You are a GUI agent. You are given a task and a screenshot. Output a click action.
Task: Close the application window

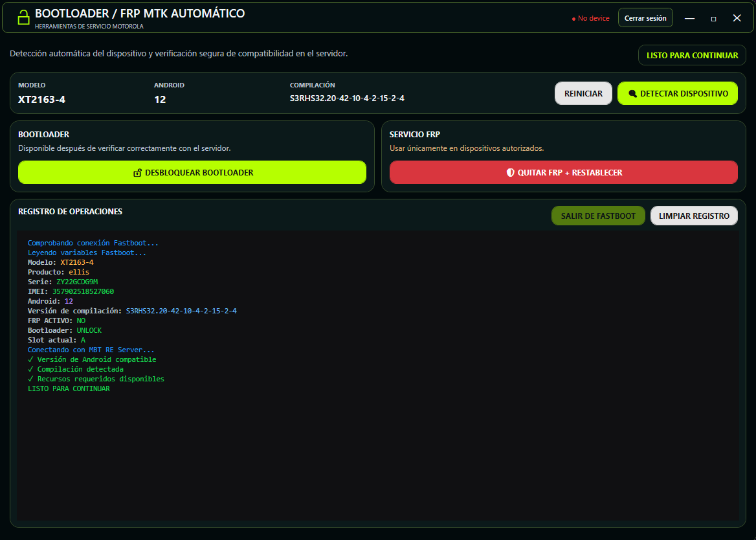(737, 18)
